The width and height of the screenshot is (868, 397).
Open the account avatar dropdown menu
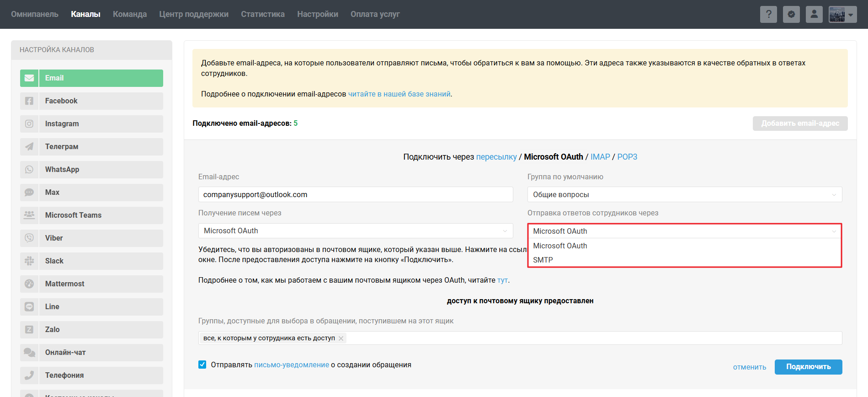pos(842,14)
